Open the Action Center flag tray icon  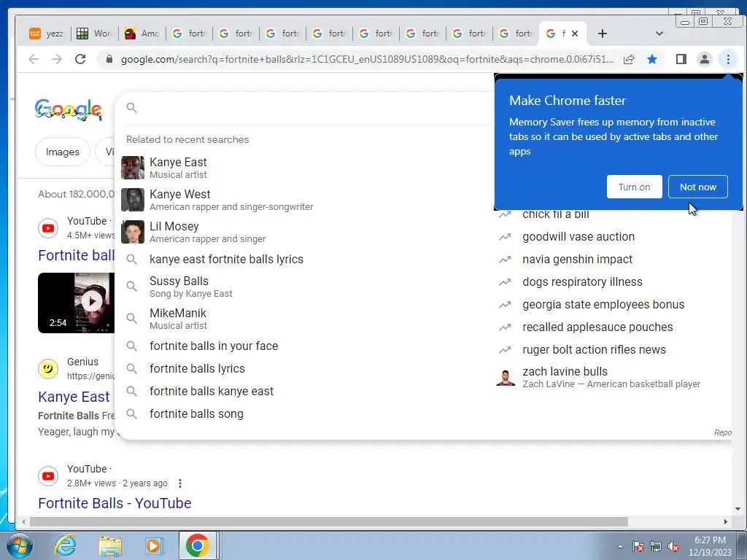click(x=638, y=546)
